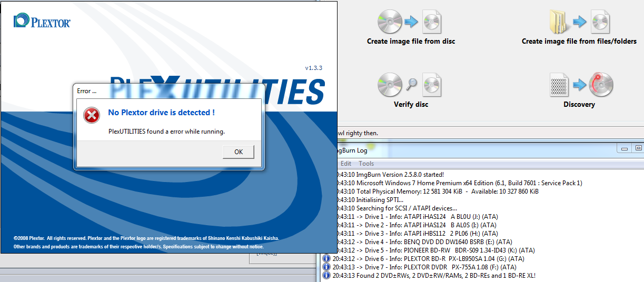Viewport: 644px width, 282px height.
Task: Click info icon on Drive 6 PLEXTOR BD-R row
Action: click(x=326, y=259)
